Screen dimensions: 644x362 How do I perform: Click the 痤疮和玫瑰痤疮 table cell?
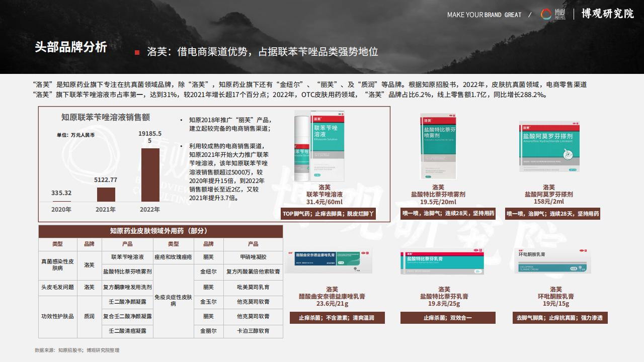coord(174,257)
